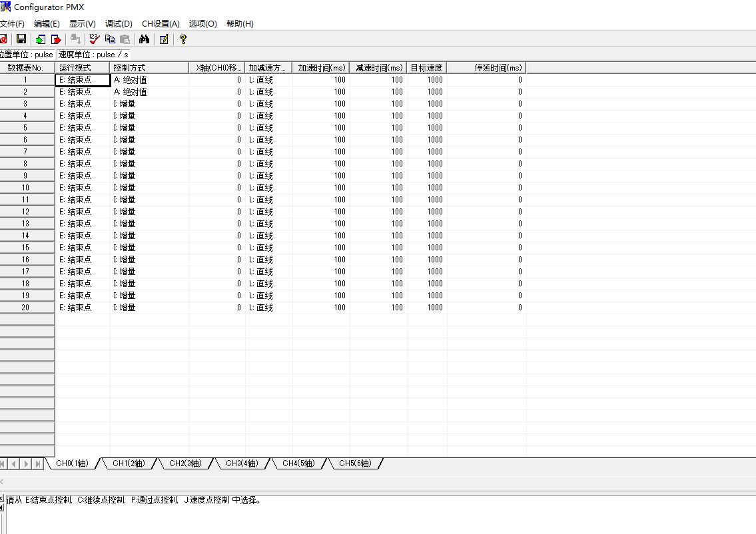Switch to the CH3(4轴) tab
Screen dimensions: 756x534
click(x=242, y=463)
